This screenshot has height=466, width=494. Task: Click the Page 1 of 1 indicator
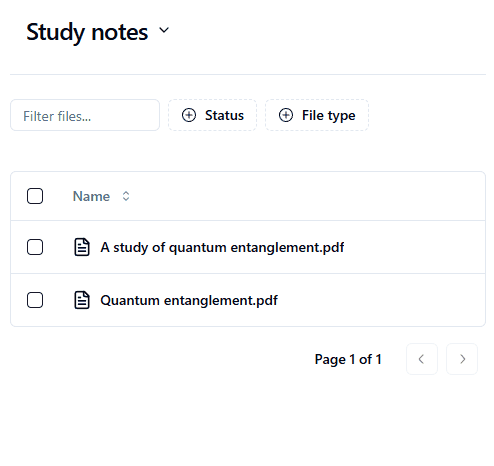(x=348, y=359)
